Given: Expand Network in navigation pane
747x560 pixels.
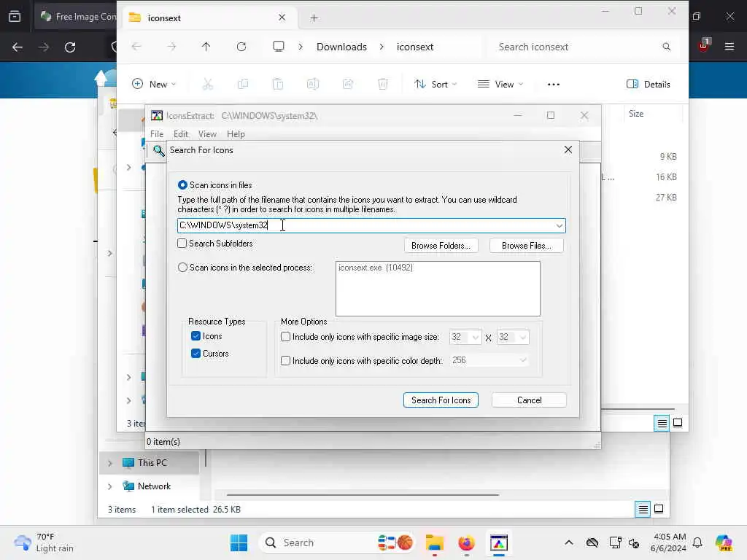Looking at the screenshot, I should click(110, 486).
